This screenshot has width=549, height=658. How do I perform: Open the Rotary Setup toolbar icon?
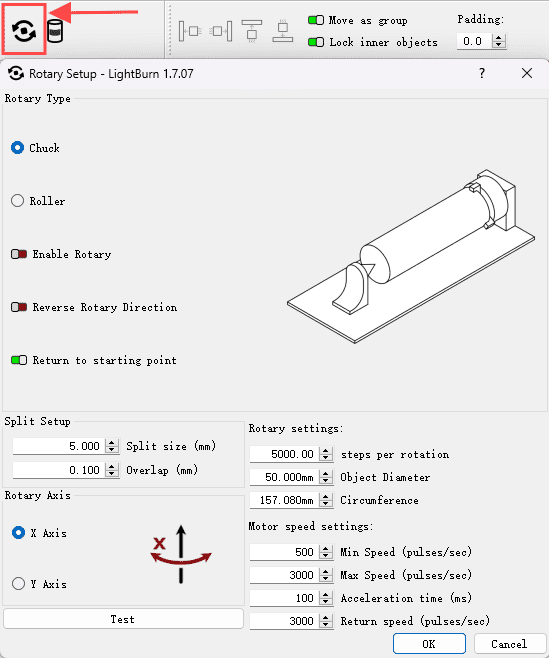tap(24, 31)
